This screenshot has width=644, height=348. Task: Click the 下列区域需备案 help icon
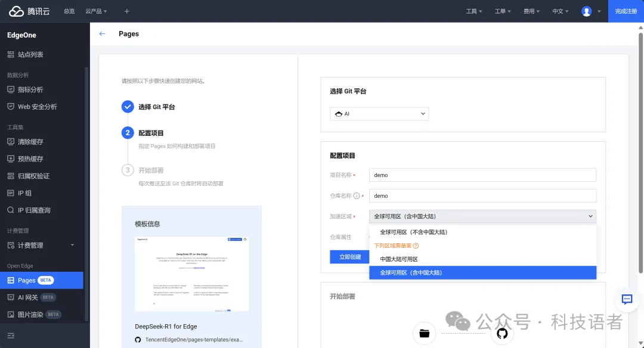point(416,246)
